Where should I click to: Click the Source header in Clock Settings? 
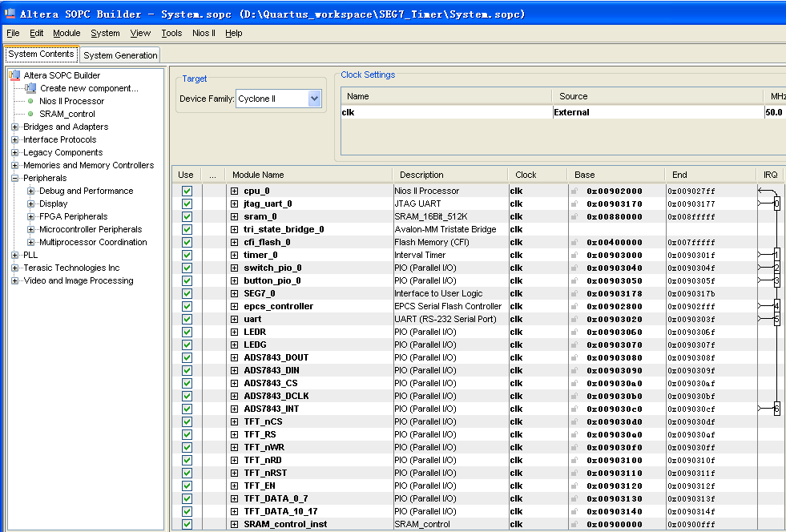pyautogui.click(x=657, y=96)
